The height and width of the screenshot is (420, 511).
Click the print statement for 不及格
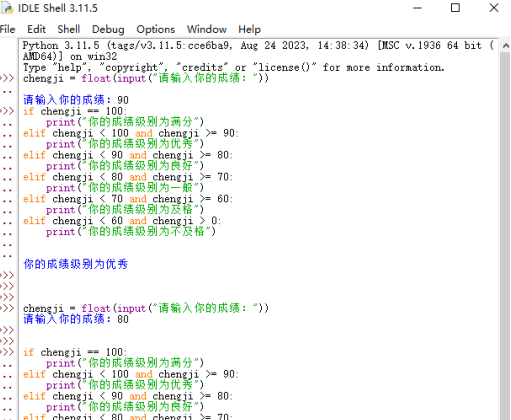coord(131,232)
